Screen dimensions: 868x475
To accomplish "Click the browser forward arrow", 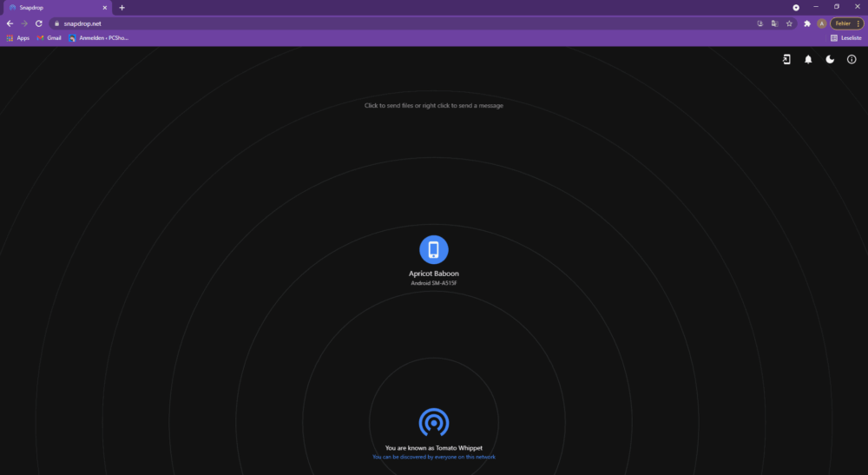I will click(x=24, y=23).
